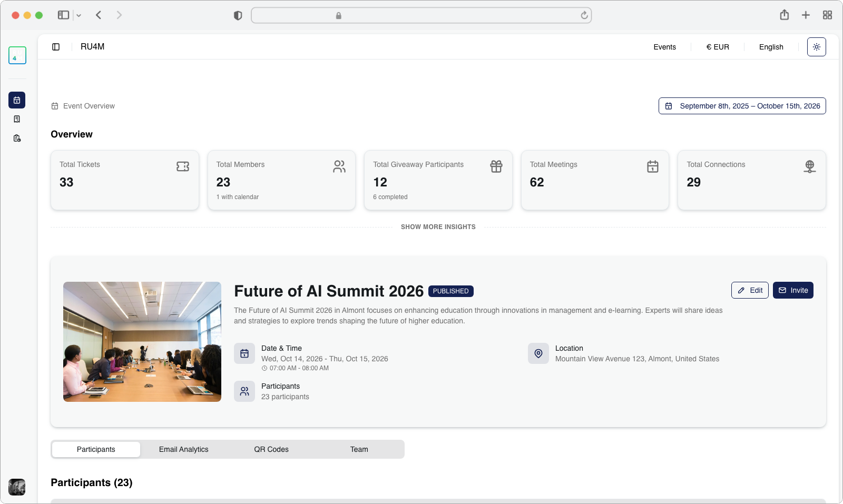Collapse the app sidebar panel icon

pos(56,47)
